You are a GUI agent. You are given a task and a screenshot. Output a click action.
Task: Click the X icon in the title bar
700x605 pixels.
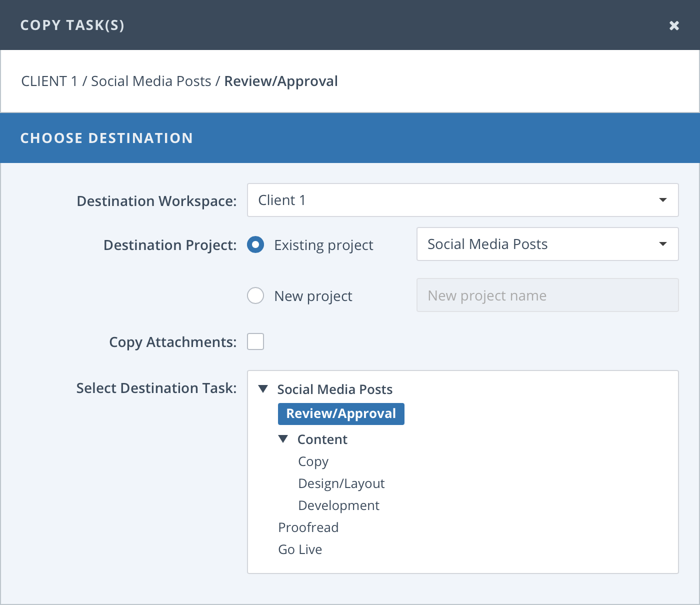pyautogui.click(x=674, y=25)
